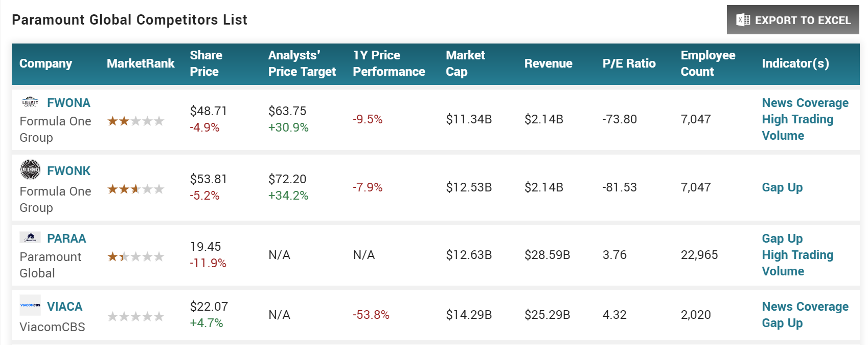
Task: Click the star rating for FWONA
Action: [x=135, y=121]
